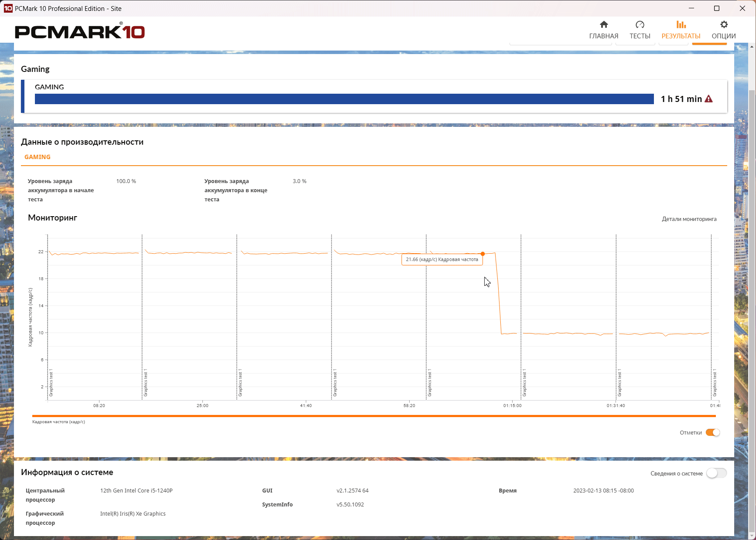This screenshot has height=540, width=756.
Task: Click the 100.0 % starting battery value
Action: point(126,181)
